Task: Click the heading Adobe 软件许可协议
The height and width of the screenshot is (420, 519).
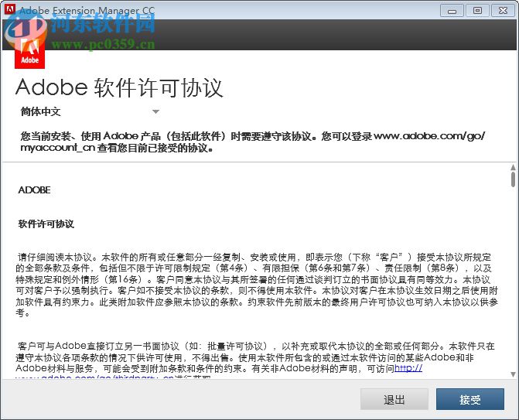Action: point(119,87)
